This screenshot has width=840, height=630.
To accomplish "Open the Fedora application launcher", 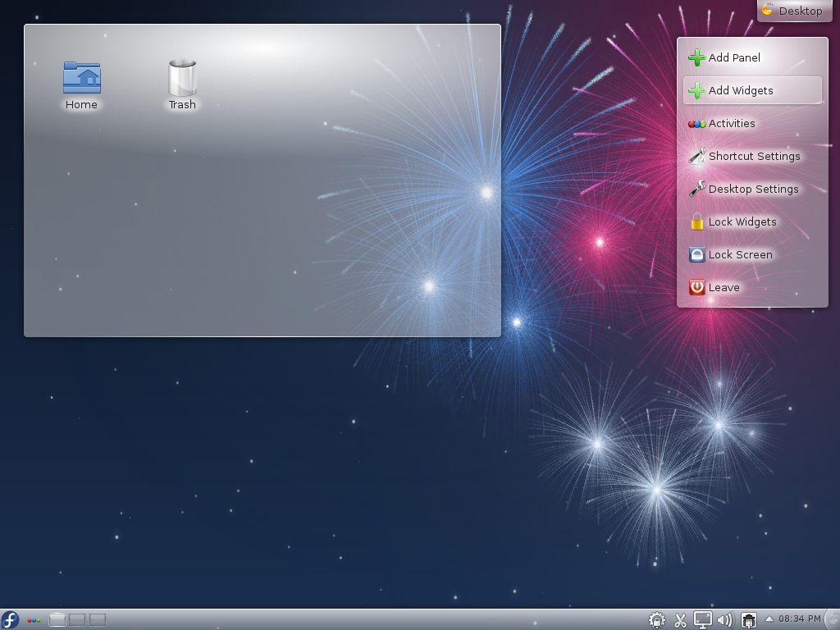I will click(11, 619).
